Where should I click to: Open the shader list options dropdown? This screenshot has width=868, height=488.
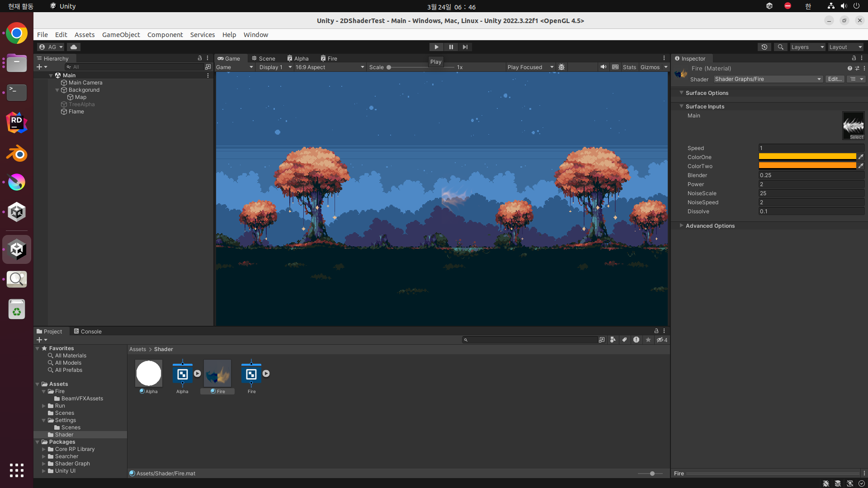click(x=856, y=79)
